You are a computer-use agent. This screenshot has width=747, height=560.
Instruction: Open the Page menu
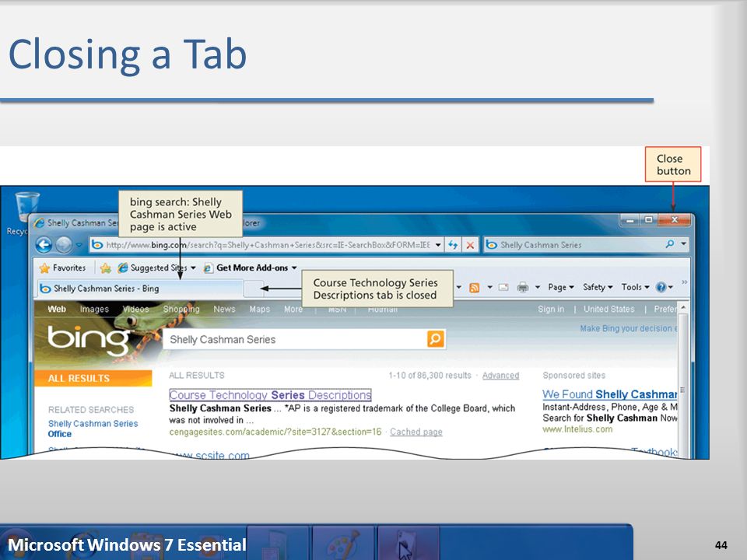tap(561, 287)
